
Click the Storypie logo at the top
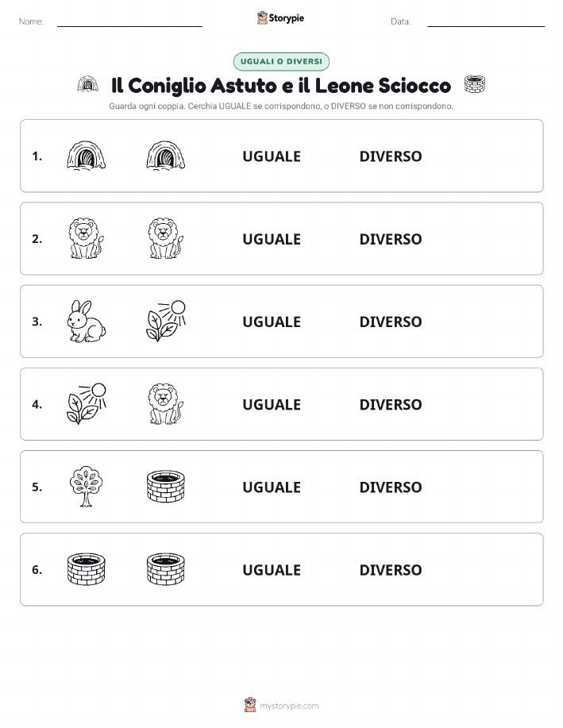coord(280,18)
